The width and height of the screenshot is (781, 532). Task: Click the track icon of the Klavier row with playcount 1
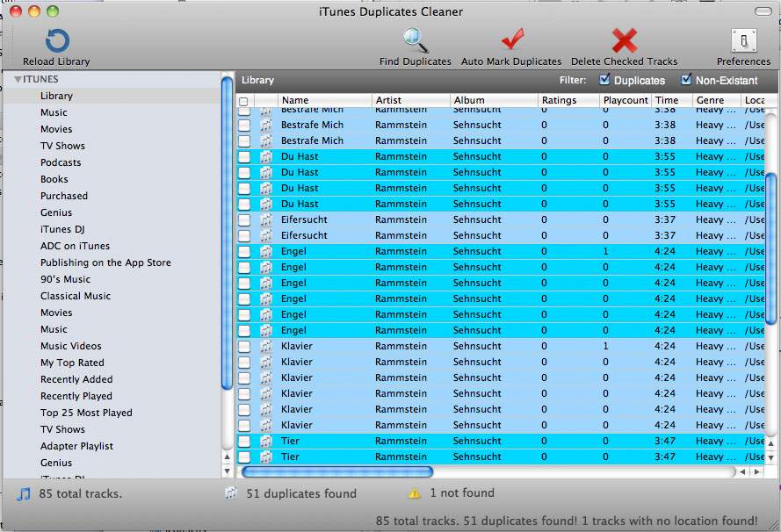point(266,346)
